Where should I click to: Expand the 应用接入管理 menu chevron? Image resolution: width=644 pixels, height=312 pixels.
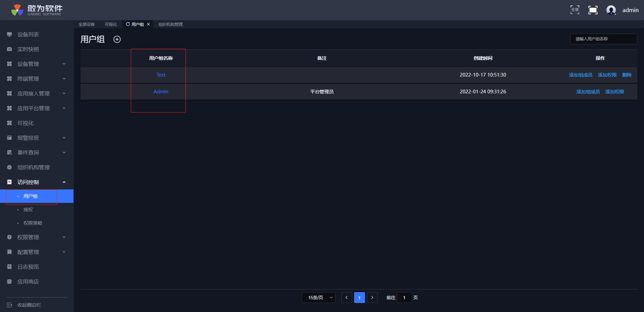coord(64,94)
